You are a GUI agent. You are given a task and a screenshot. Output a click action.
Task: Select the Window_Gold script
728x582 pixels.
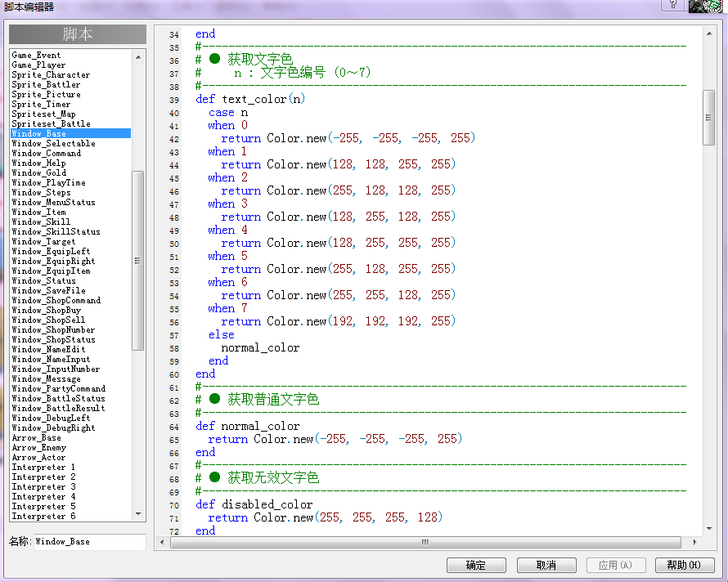tap(71, 172)
